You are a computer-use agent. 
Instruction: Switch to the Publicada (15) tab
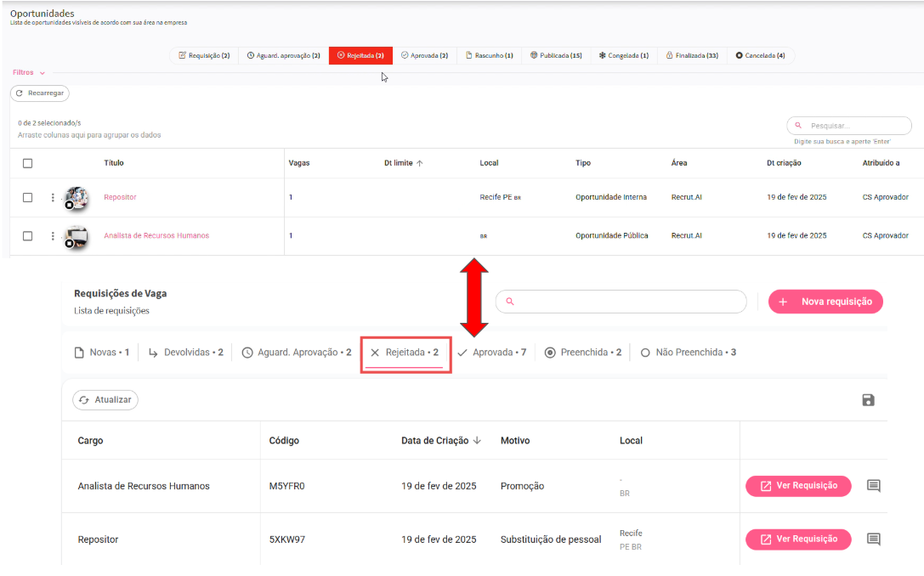click(556, 56)
